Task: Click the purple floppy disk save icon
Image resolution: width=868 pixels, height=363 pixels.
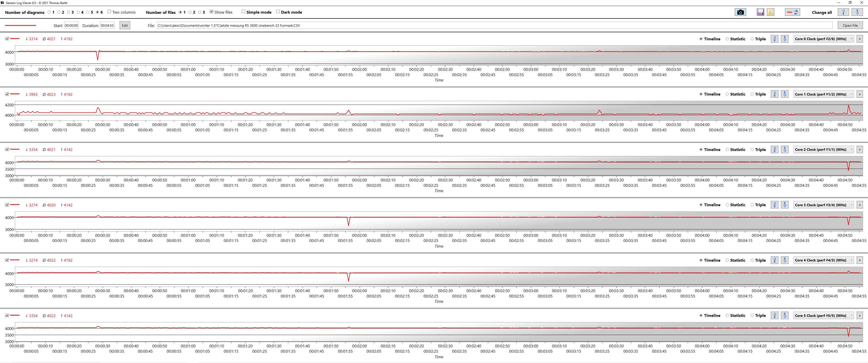Action: tap(760, 12)
